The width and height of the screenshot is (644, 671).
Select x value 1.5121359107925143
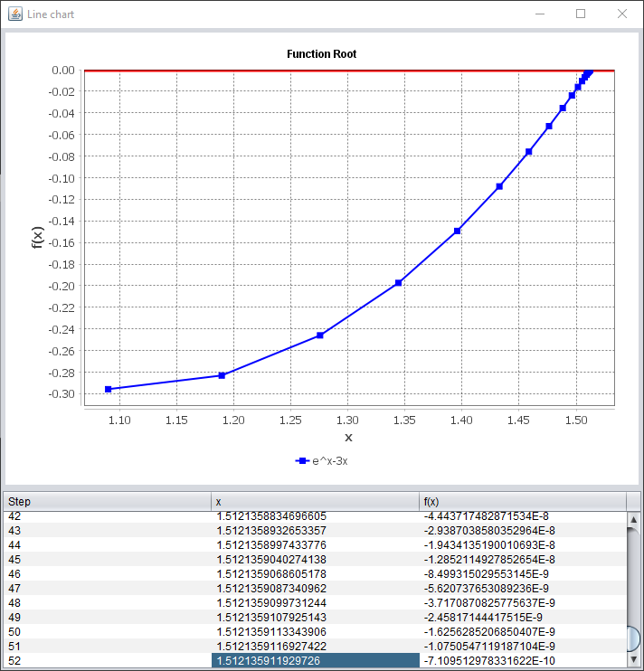click(x=316, y=617)
